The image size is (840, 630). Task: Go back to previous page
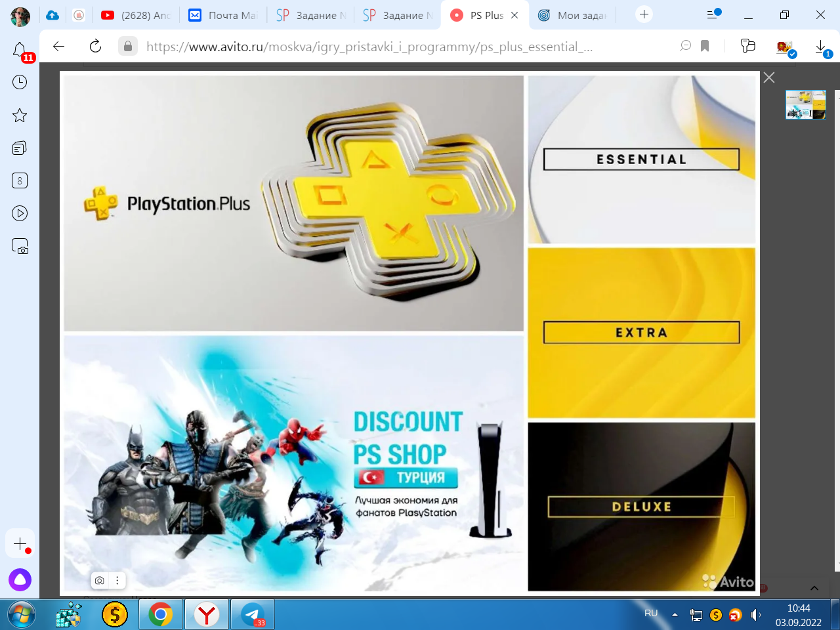click(59, 46)
